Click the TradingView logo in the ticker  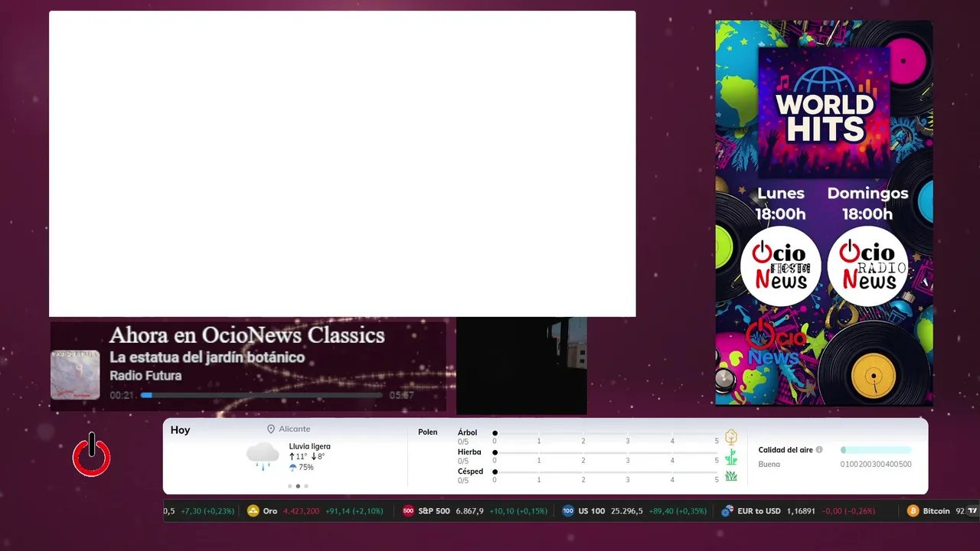972,510
